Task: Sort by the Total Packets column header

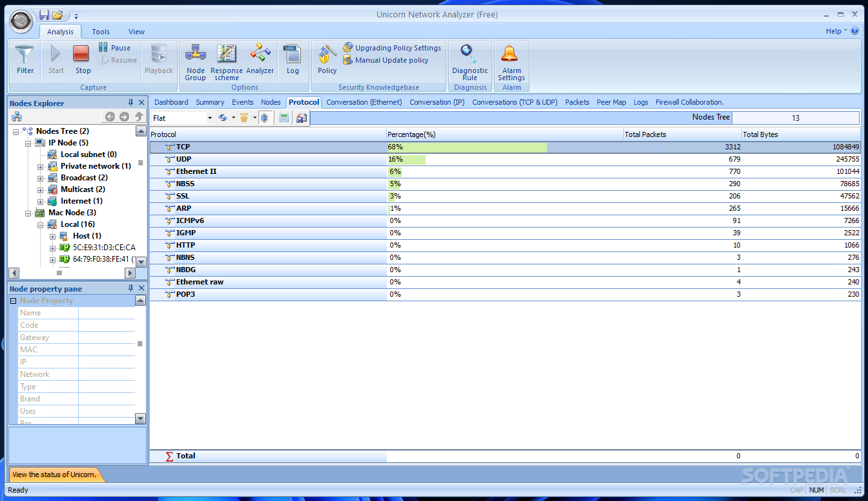Action: [x=682, y=134]
